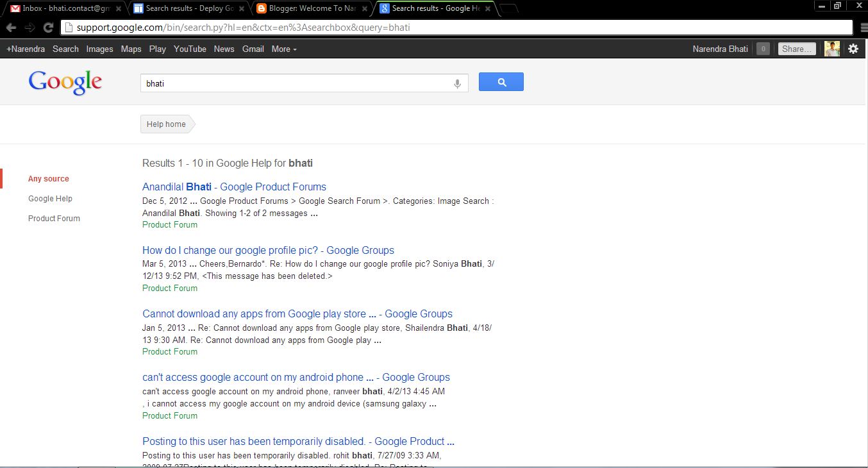Expand the More dropdown in Google bar
The height and width of the screenshot is (468, 868).
[x=284, y=49]
